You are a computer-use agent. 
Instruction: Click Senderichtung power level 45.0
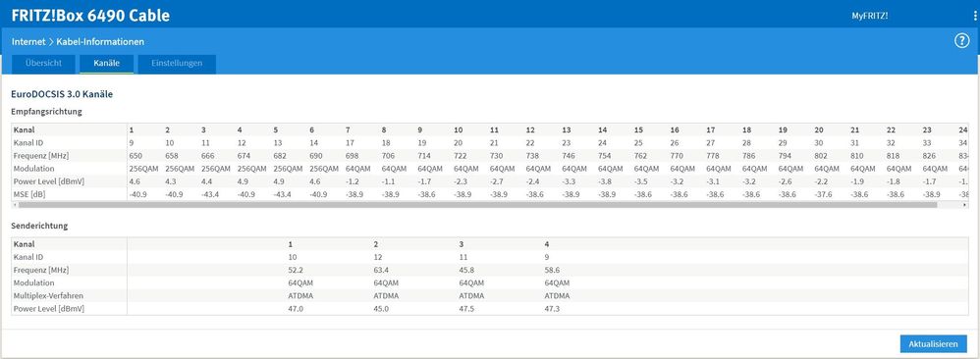point(381,308)
